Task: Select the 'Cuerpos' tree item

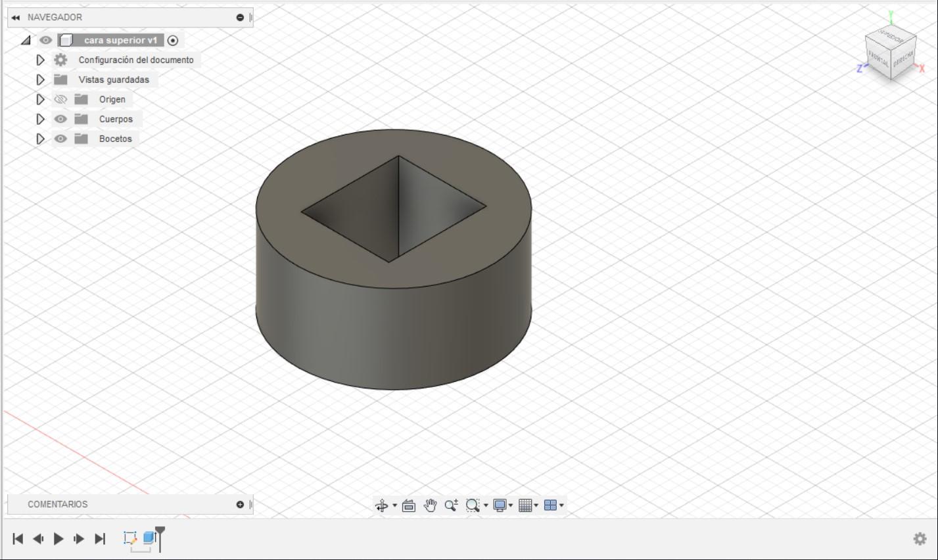Action: [x=116, y=120]
